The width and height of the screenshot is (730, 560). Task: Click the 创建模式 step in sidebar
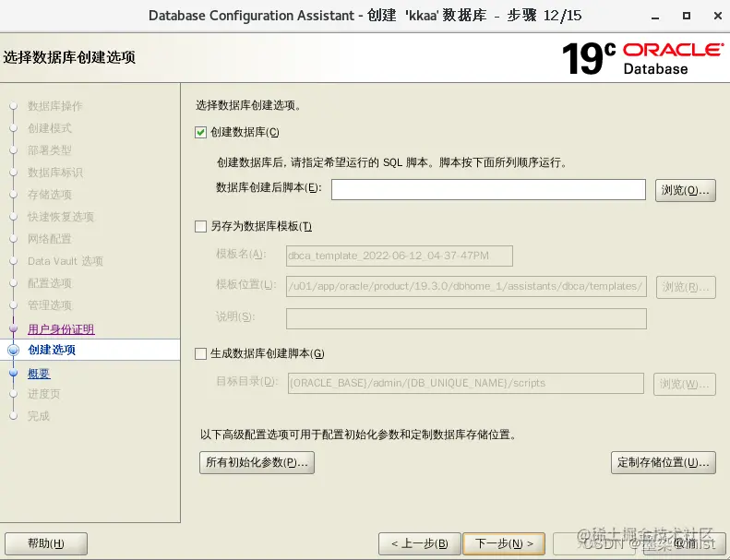coord(50,128)
